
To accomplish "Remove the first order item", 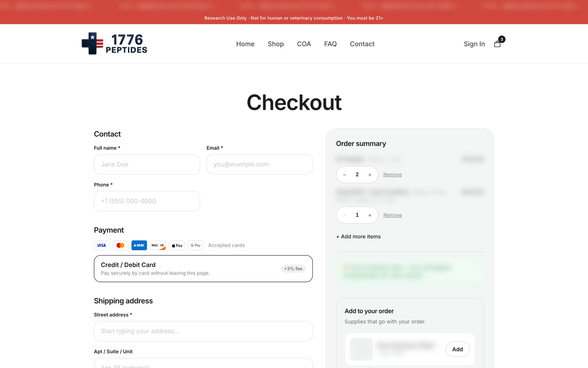I will (x=392, y=175).
